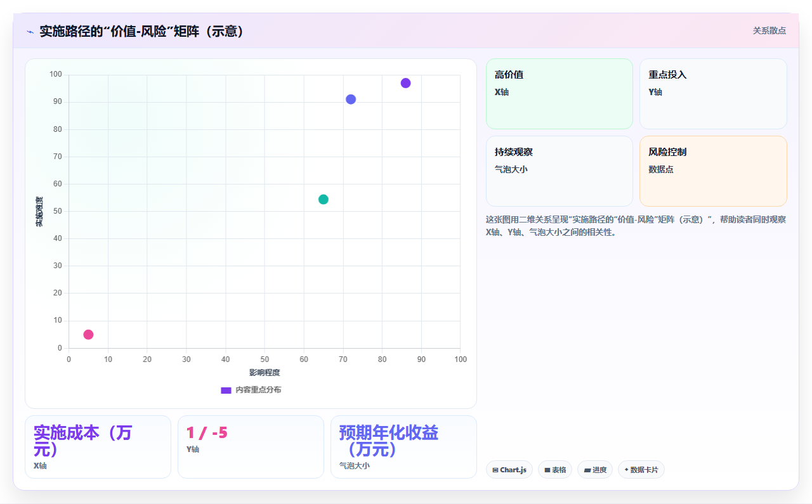This screenshot has height=504, width=812.
Task: Open the 高价值 card
Action: (x=560, y=94)
